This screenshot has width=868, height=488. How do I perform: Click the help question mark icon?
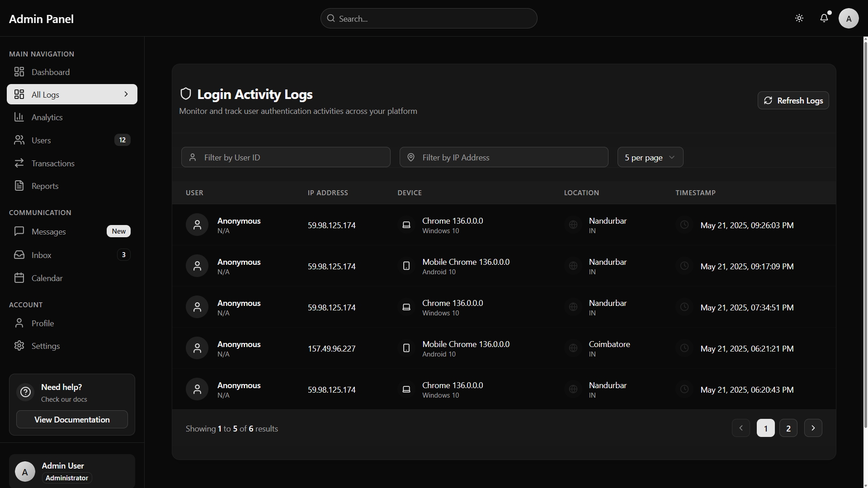point(26,392)
